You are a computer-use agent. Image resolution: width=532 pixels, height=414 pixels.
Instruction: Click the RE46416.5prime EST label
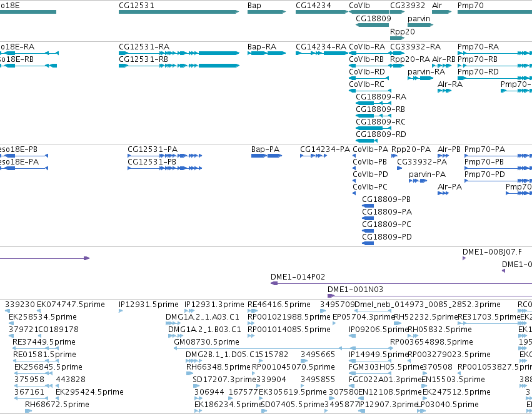[279, 305]
